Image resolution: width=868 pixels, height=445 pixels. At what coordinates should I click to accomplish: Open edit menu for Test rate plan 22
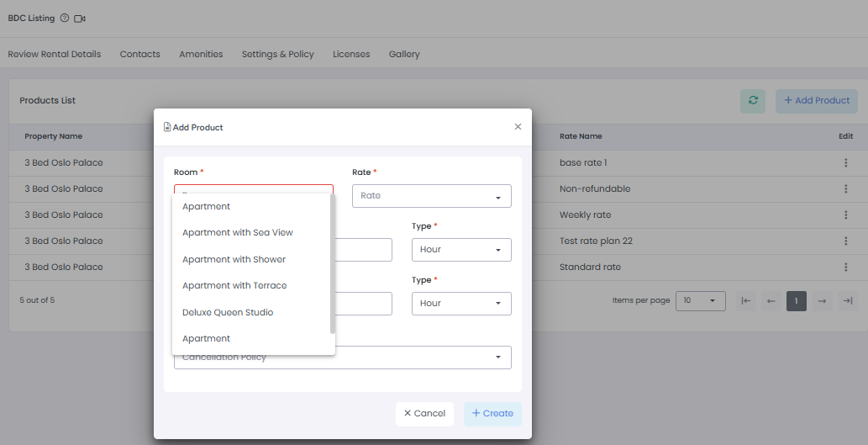pyautogui.click(x=845, y=241)
